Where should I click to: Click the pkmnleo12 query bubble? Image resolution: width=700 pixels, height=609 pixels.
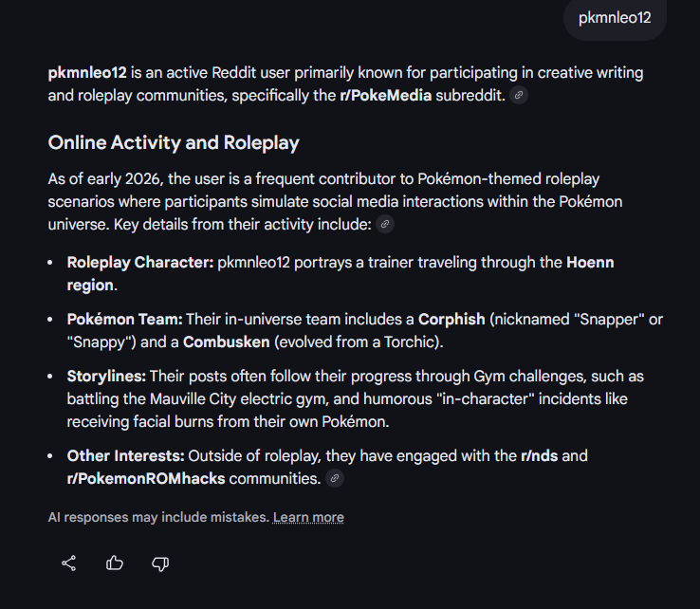coord(615,18)
